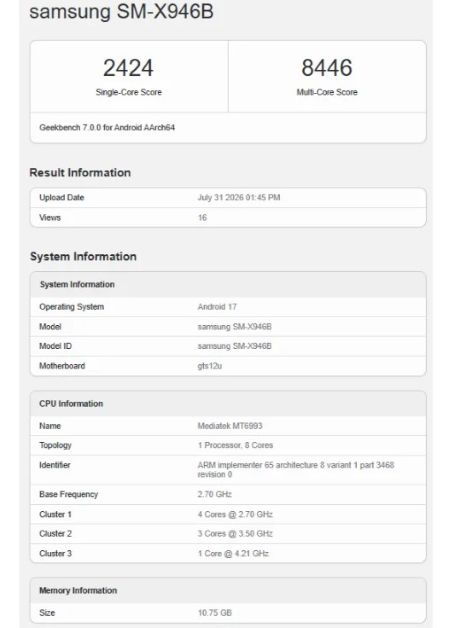Click the Single-Core Score label
Image resolution: width=450 pixels, height=628 pixels.
click(129, 92)
